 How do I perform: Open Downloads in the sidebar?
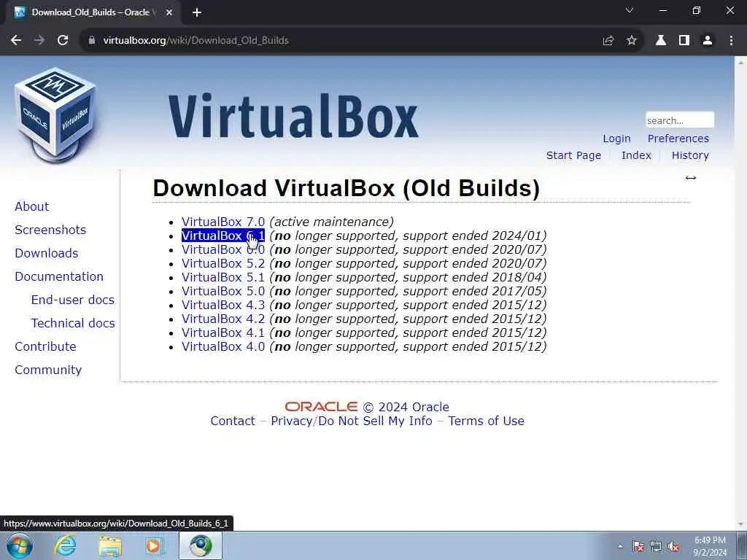pos(46,253)
